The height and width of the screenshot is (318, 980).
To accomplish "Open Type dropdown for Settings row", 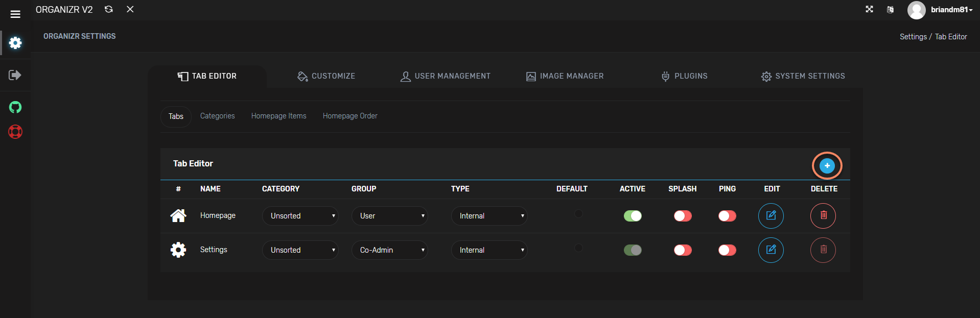I will (489, 250).
